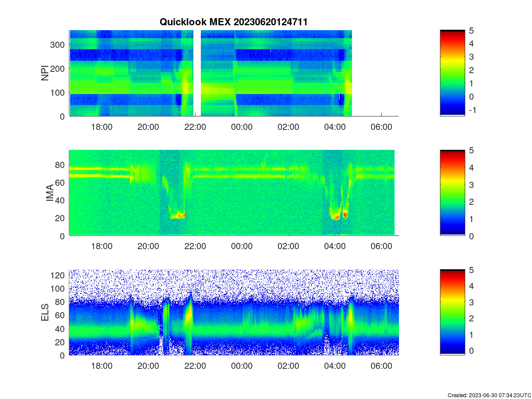Click the NPI spectrogram plot area
This screenshot has width=532, height=399.
(234, 73)
